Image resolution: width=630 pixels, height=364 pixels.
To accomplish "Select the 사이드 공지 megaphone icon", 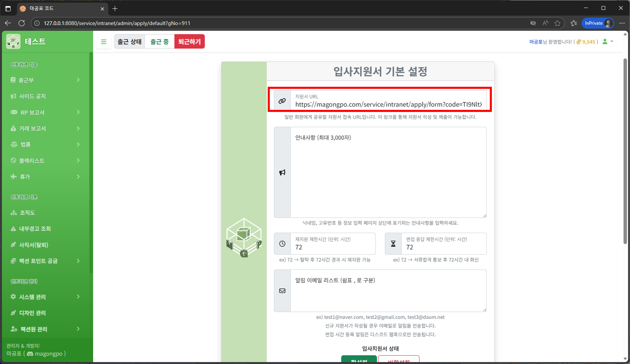I will (14, 96).
